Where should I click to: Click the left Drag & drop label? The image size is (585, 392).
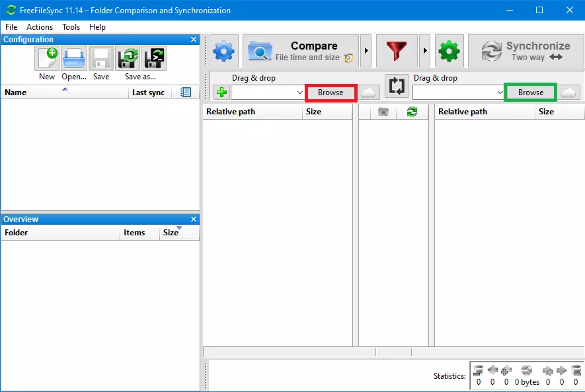point(254,78)
